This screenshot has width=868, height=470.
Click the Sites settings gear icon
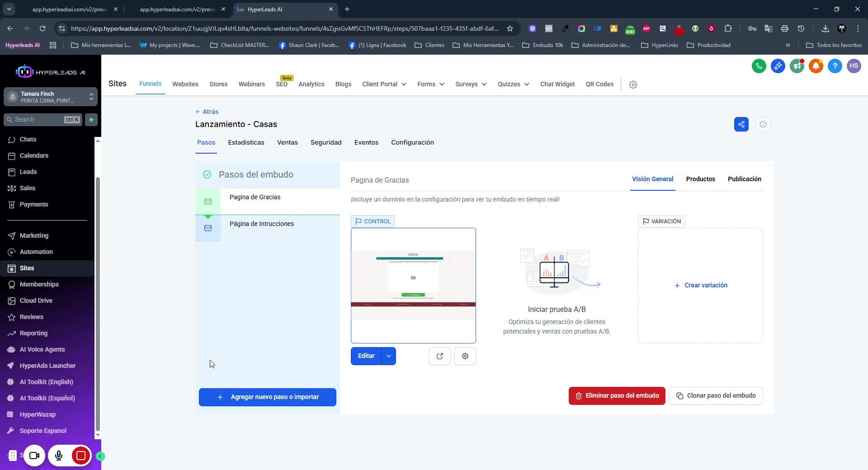point(633,85)
